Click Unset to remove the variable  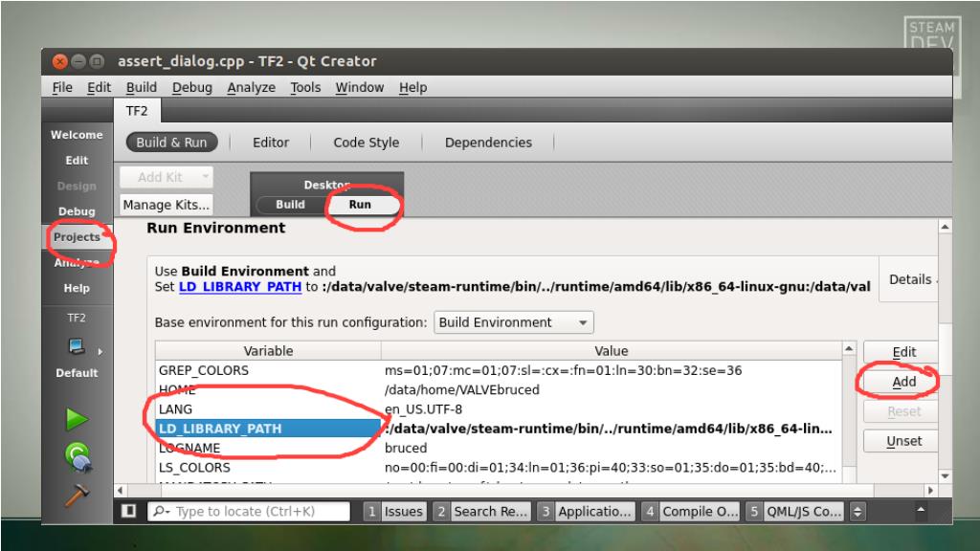tap(901, 441)
